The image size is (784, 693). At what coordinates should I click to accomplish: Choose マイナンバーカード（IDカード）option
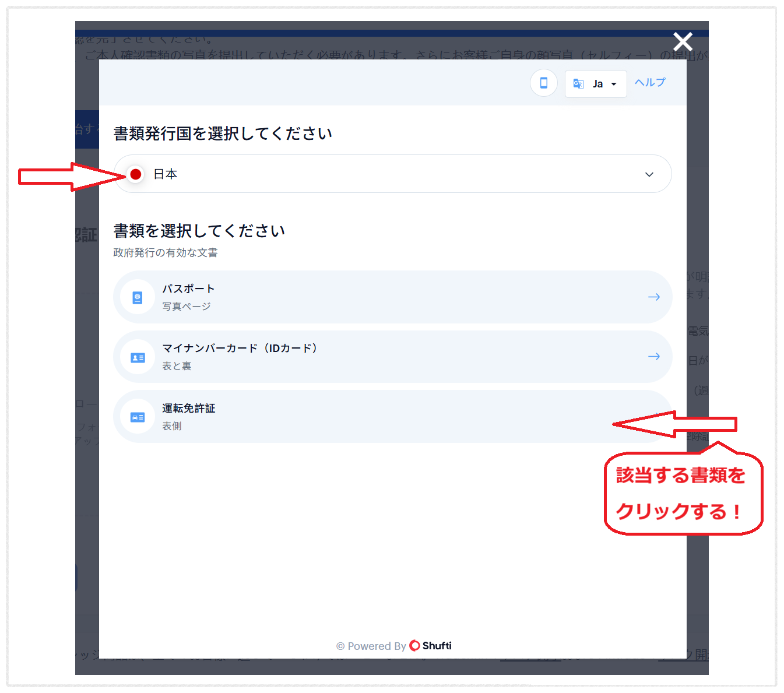point(392,357)
